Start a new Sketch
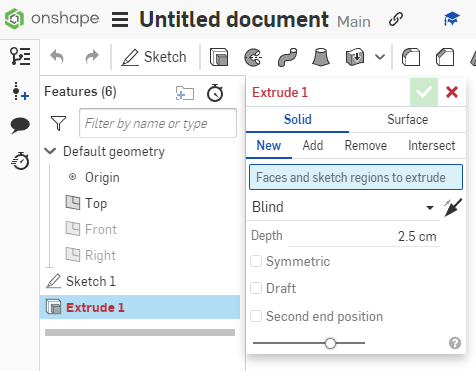The width and height of the screenshot is (476, 371). (154, 57)
